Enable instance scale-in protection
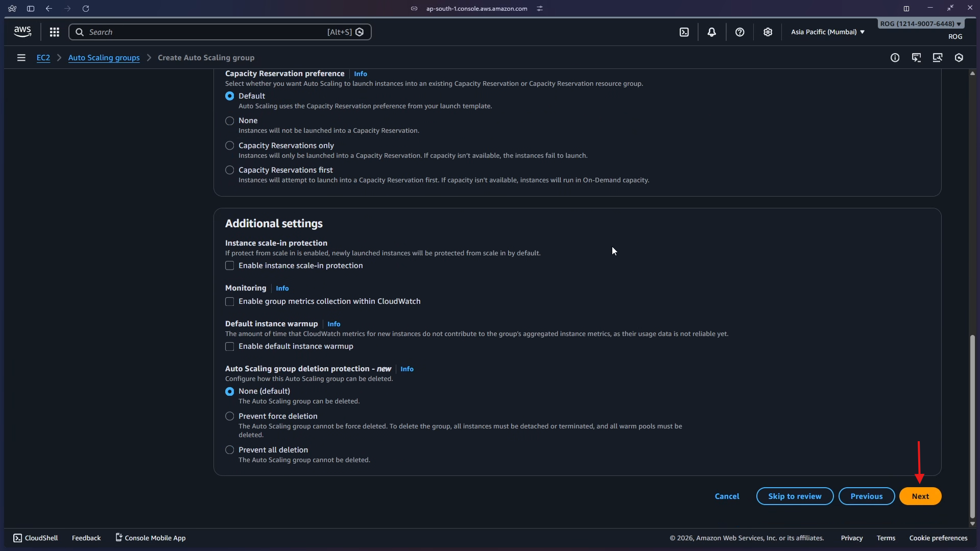The height and width of the screenshot is (551, 980). pos(229,266)
